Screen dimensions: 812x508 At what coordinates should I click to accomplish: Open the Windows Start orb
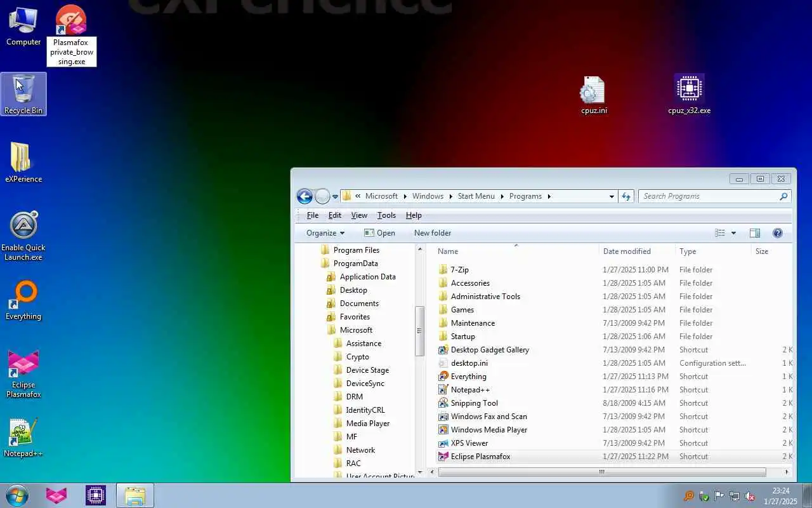coord(17,495)
